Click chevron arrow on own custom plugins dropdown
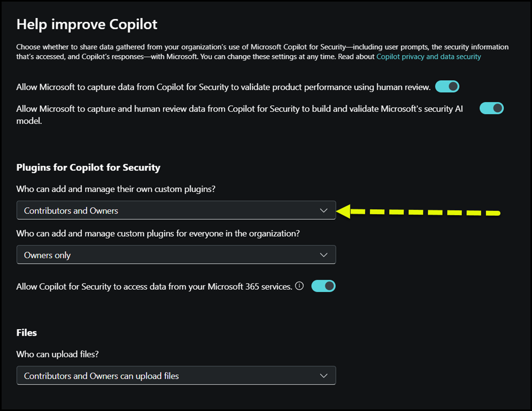 (324, 210)
